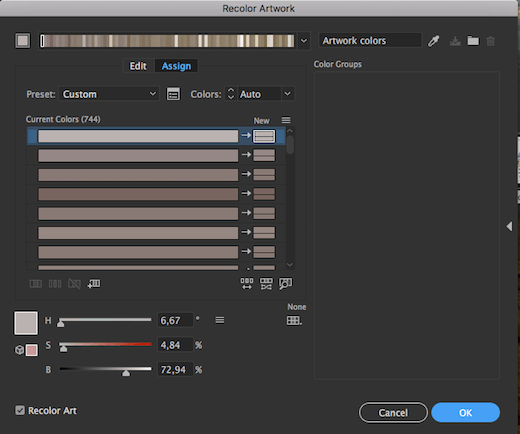The width and height of the screenshot is (520, 434).
Task: Click the eyedropper get colors from art icon
Action: click(434, 41)
